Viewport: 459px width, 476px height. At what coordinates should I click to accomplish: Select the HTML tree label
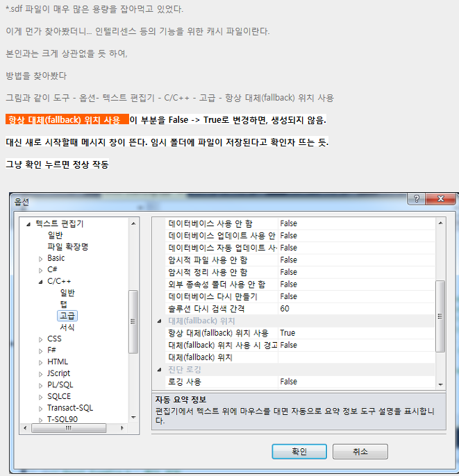pos(58,362)
